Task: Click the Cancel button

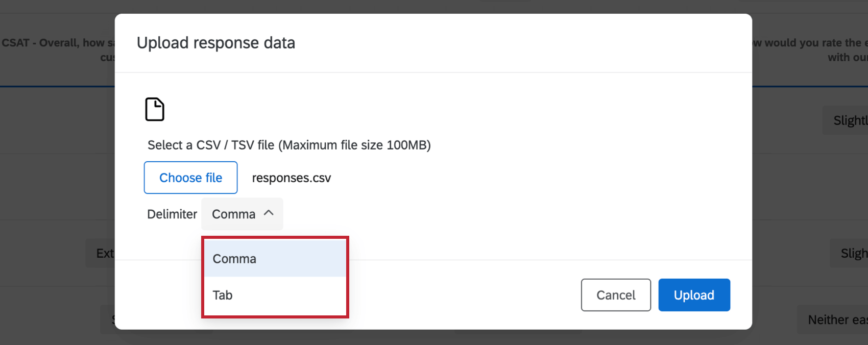Action: pyautogui.click(x=615, y=295)
